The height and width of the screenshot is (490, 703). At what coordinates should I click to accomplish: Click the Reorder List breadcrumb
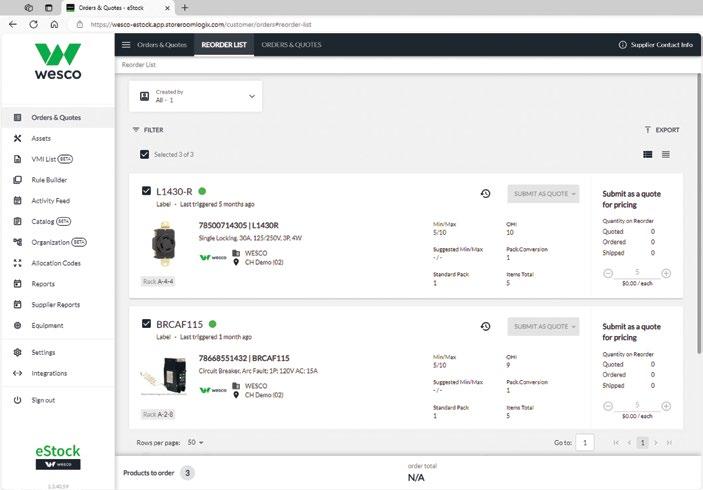(x=139, y=65)
